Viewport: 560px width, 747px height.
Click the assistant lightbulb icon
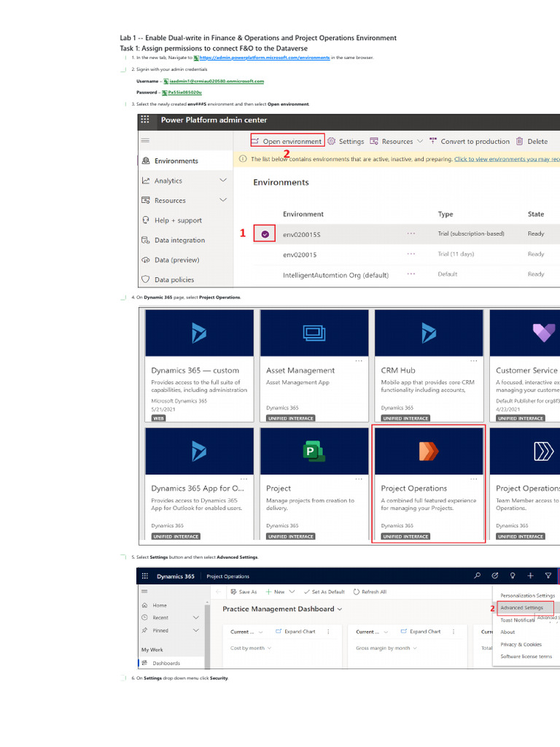click(x=513, y=576)
